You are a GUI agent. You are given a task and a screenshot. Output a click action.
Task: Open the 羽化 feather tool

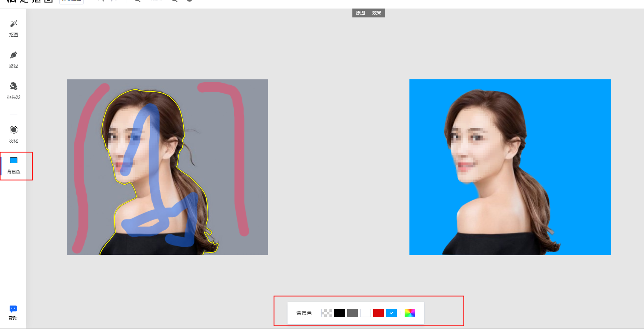pyautogui.click(x=13, y=134)
